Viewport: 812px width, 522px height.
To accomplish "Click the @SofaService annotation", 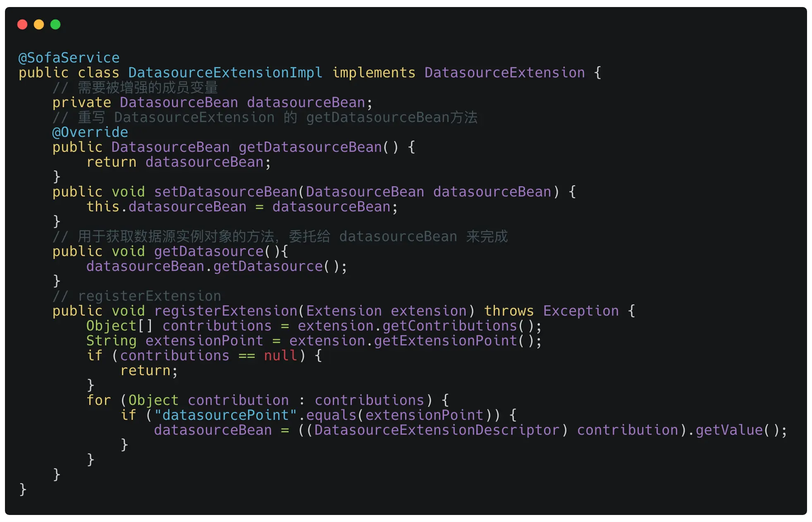I will (69, 58).
